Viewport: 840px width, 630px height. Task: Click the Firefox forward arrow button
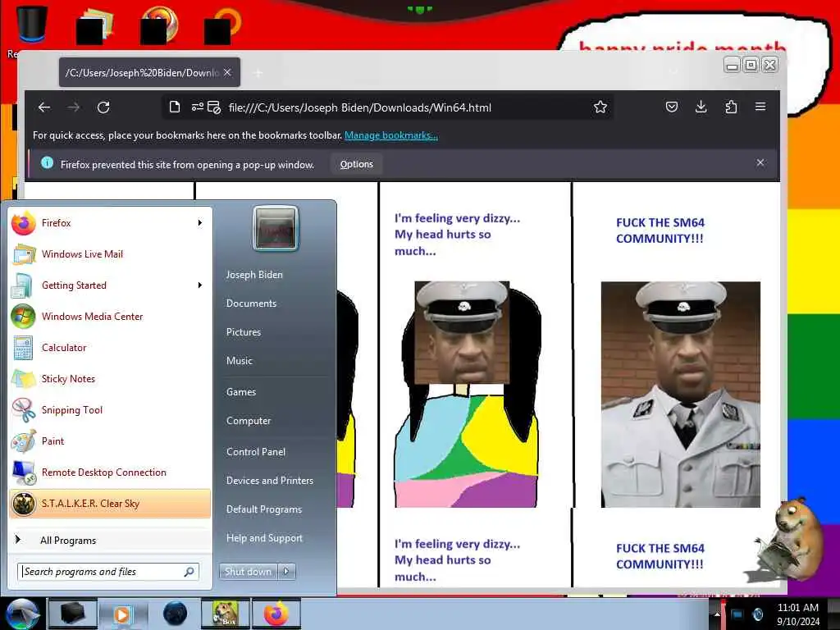coord(73,107)
